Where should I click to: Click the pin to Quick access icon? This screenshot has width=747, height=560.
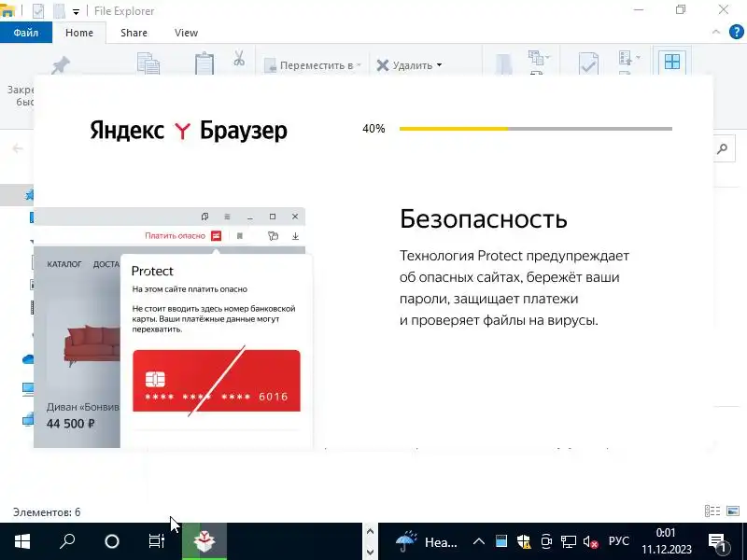coord(61,64)
